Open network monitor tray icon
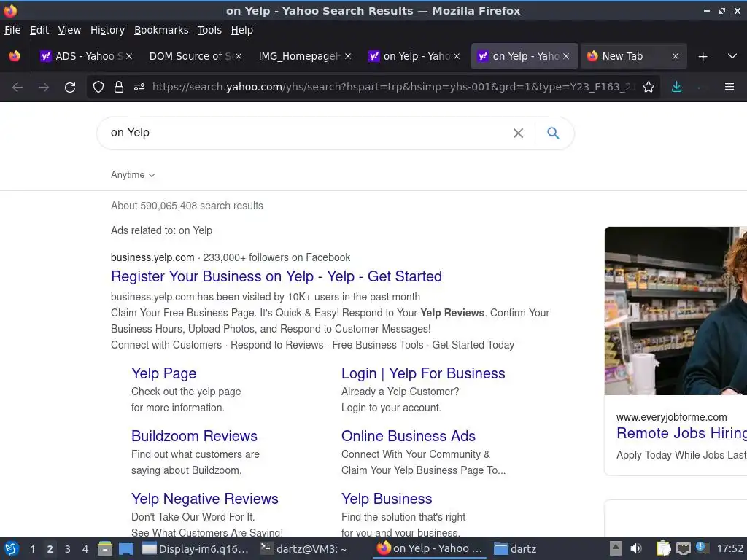Image resolution: width=747 pixels, height=560 pixels. (x=684, y=549)
